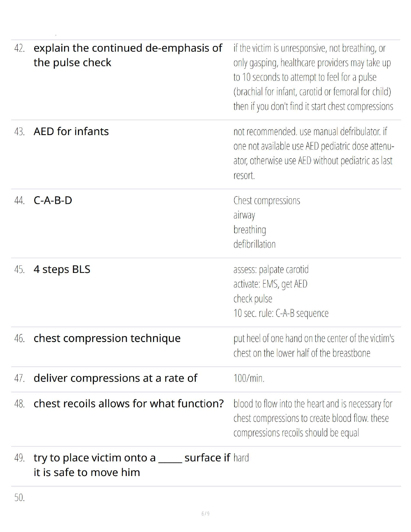
Task: Select the "C-A-B-D" flashcard term
Action: point(53,200)
